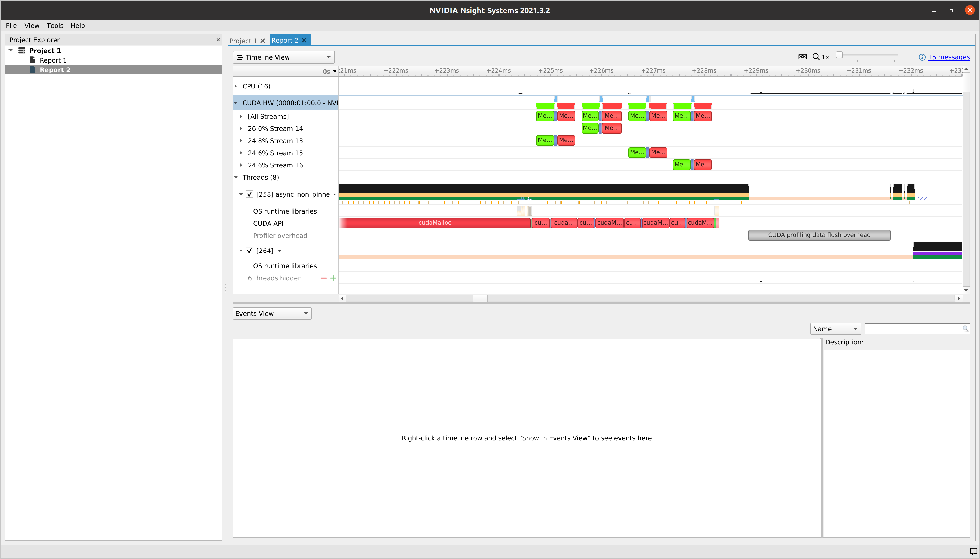Select Report 1 in Project Explorer
Screen dimensions: 980x559
(53, 60)
